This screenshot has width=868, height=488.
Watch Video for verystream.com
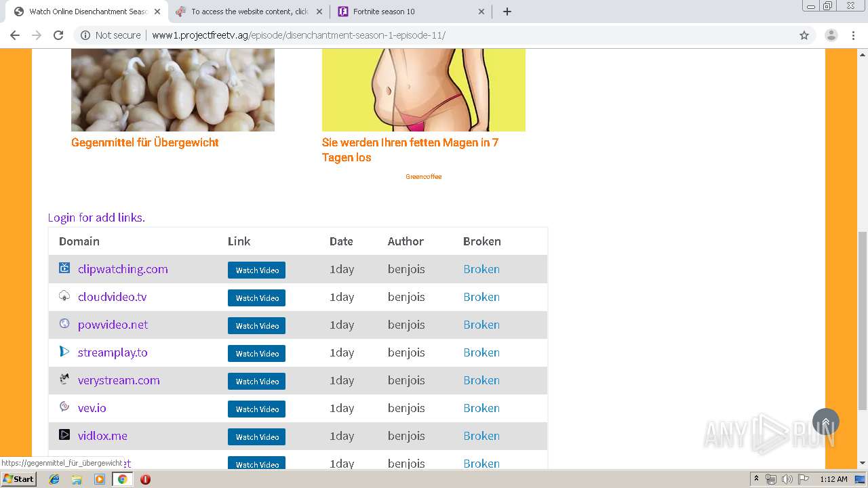[256, 381]
